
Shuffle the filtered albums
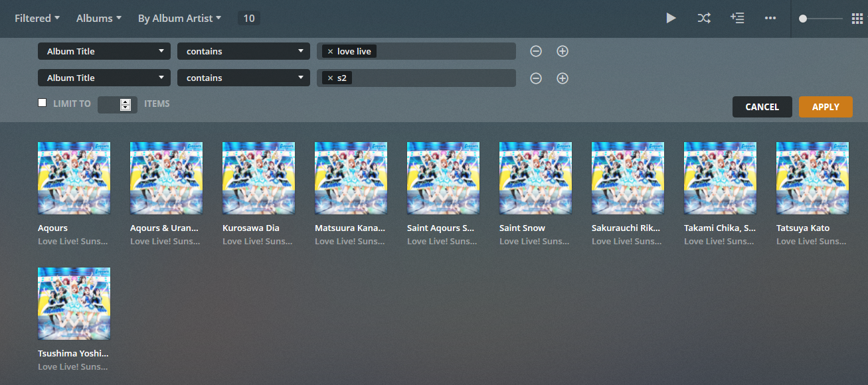point(704,18)
